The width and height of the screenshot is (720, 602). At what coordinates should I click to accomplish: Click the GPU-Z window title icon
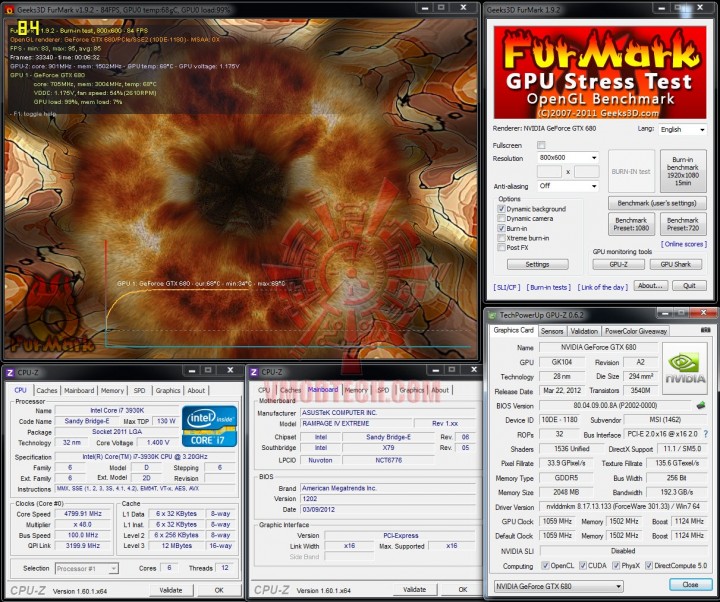point(492,315)
